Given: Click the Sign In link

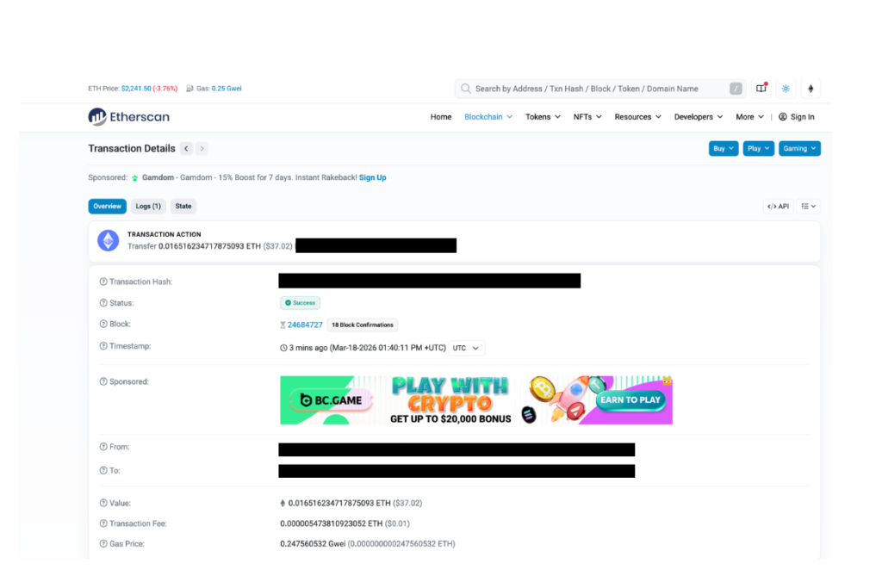Looking at the screenshot, I should (x=796, y=117).
